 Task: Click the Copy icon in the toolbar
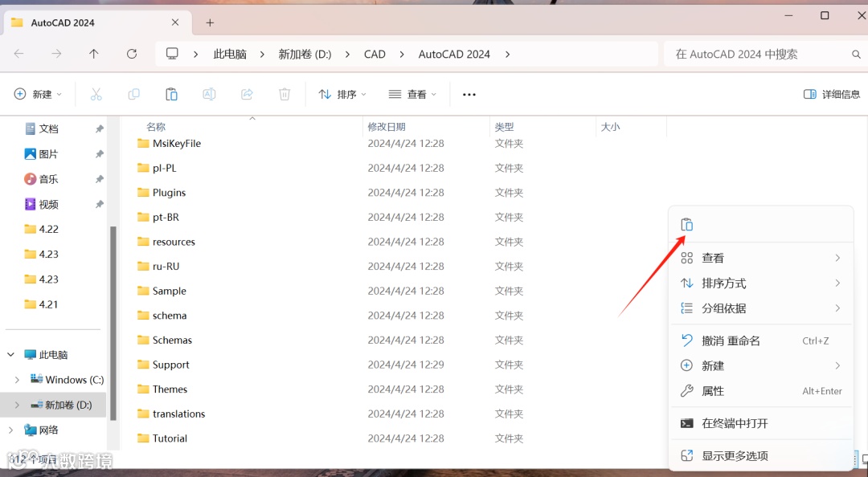[x=134, y=95]
